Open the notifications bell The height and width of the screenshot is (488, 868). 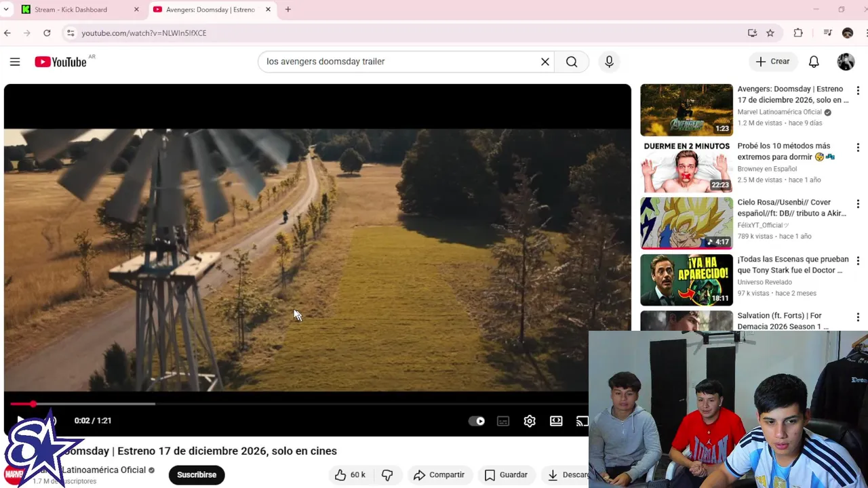(x=814, y=62)
